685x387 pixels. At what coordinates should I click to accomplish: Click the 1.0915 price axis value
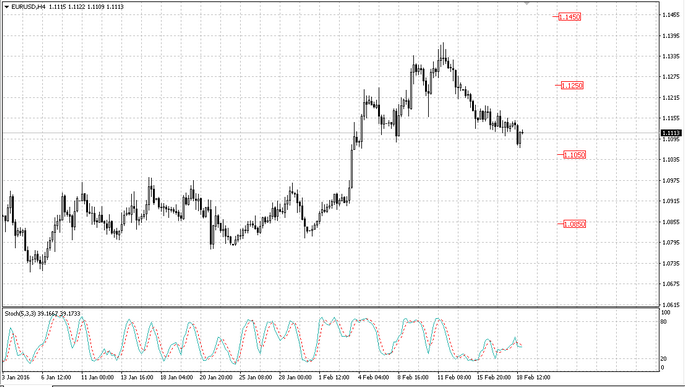coord(671,201)
